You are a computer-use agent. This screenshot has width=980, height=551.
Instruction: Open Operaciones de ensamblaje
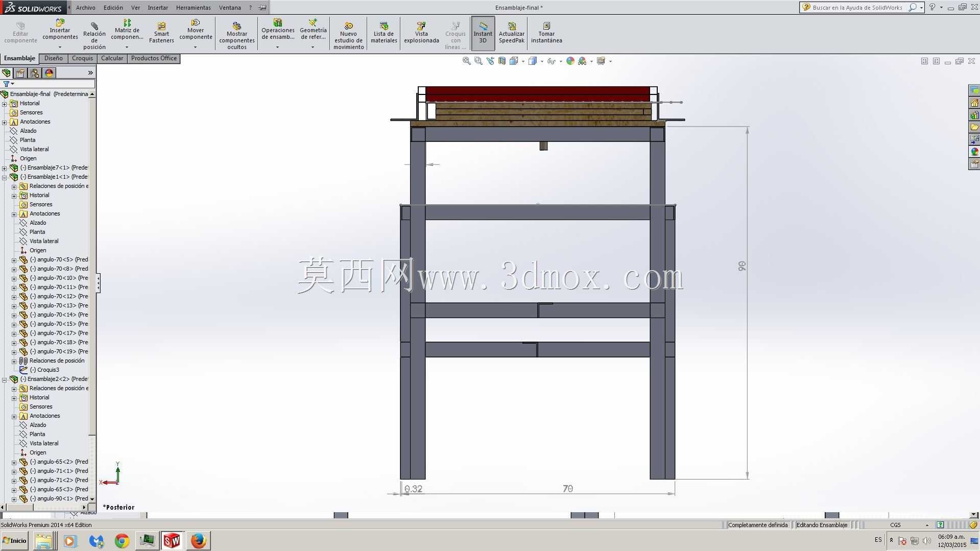tap(278, 30)
